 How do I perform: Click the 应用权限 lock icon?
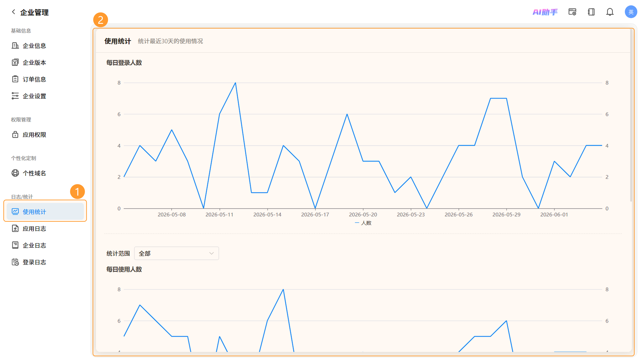tap(15, 135)
